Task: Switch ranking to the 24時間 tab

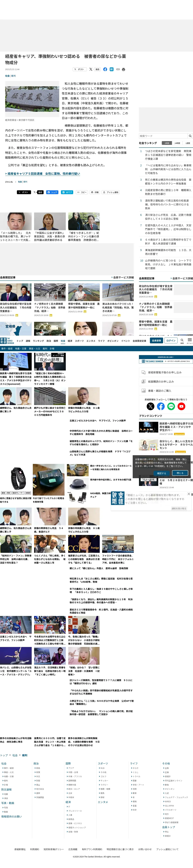Action: (177, 143)
